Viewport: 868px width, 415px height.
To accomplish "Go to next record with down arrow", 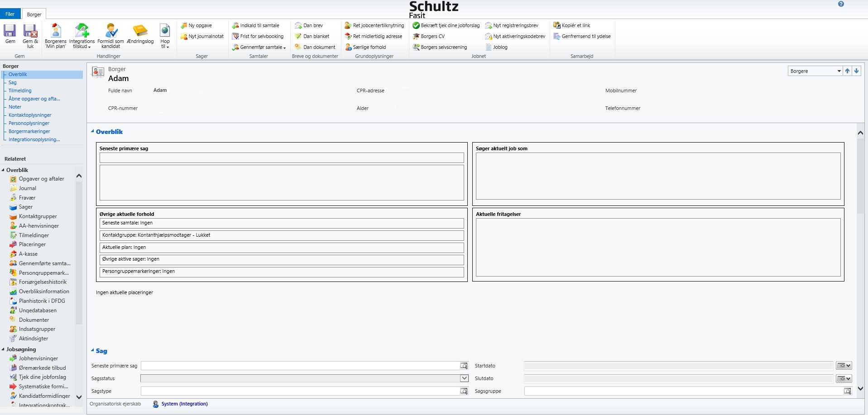I will pyautogui.click(x=856, y=71).
